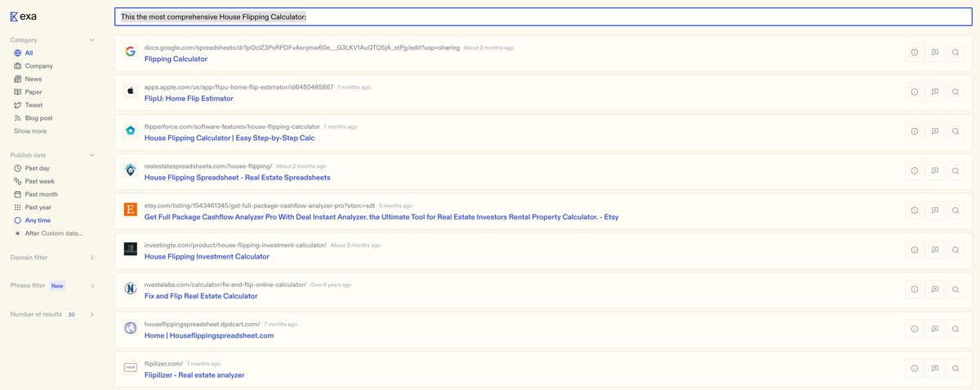Viewport: 980px width, 390px height.
Task: Limit publish date to Past day
Action: (32, 168)
